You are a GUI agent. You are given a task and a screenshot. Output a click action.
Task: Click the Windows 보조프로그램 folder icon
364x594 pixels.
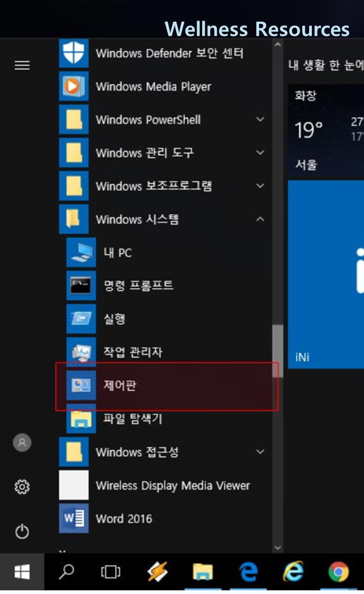click(x=74, y=186)
